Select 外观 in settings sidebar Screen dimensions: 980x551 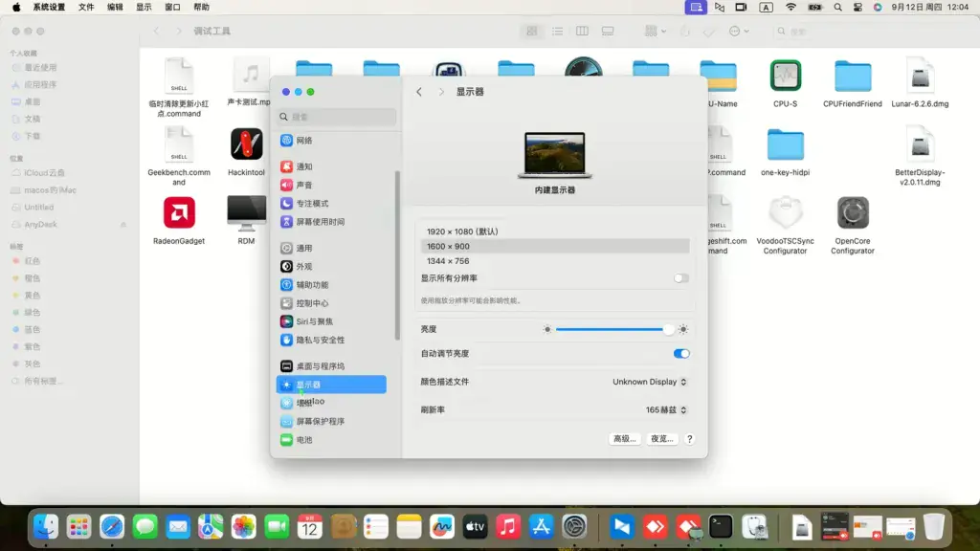point(332,267)
